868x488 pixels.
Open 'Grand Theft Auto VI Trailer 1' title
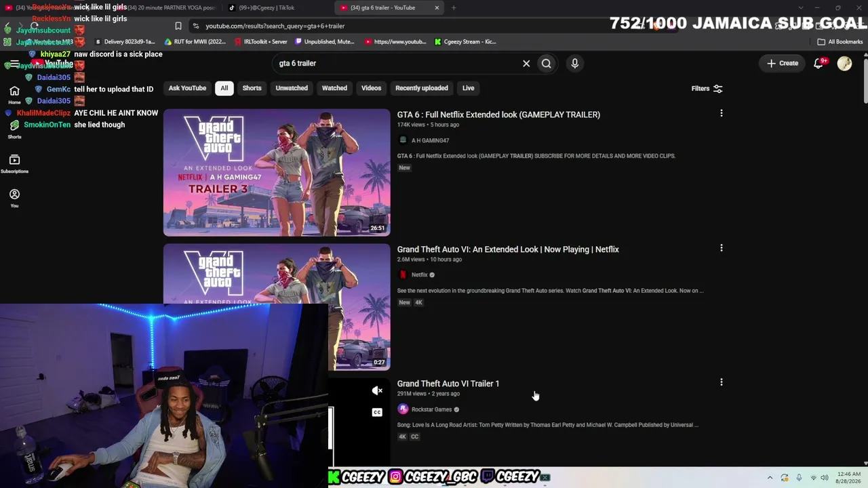click(x=448, y=384)
